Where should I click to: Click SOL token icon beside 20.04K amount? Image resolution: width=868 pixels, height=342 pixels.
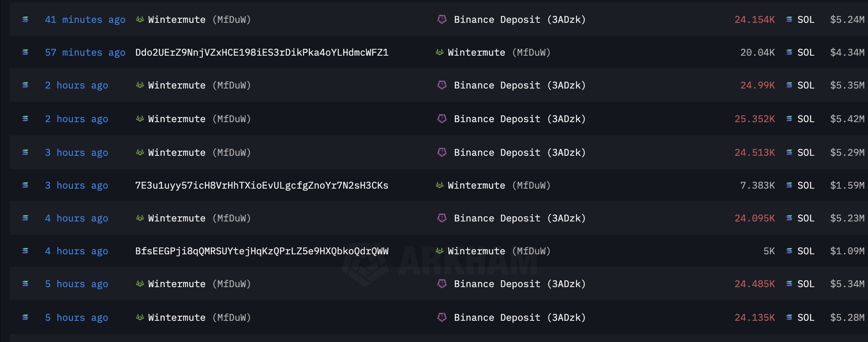pyautogui.click(x=789, y=52)
